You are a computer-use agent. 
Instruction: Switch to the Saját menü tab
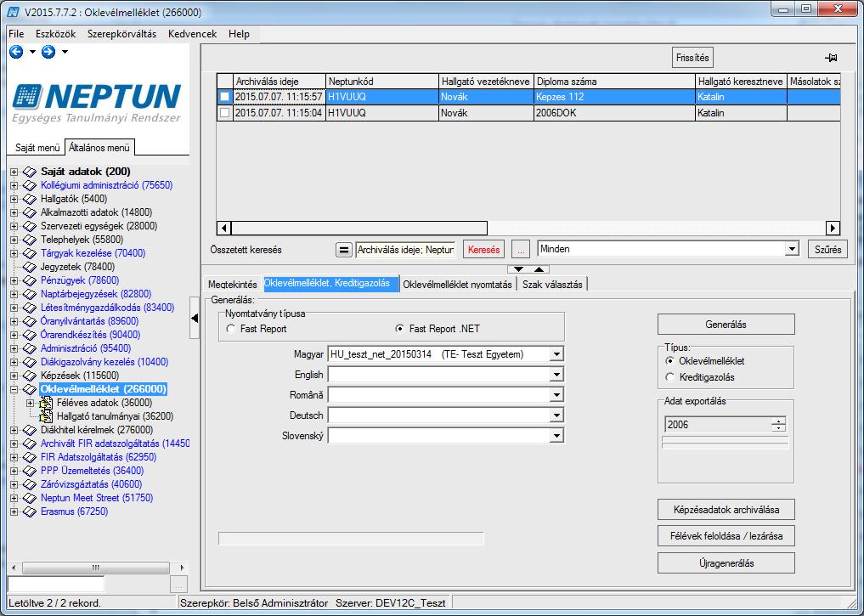(x=37, y=148)
